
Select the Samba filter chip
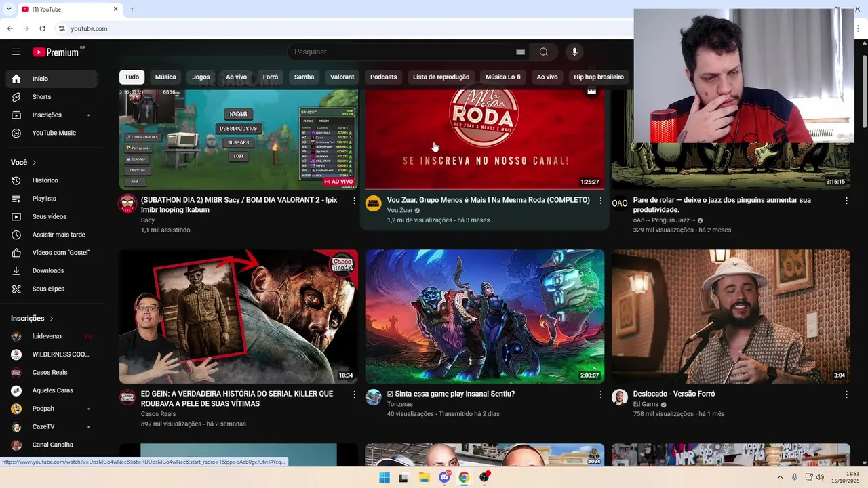pyautogui.click(x=304, y=77)
